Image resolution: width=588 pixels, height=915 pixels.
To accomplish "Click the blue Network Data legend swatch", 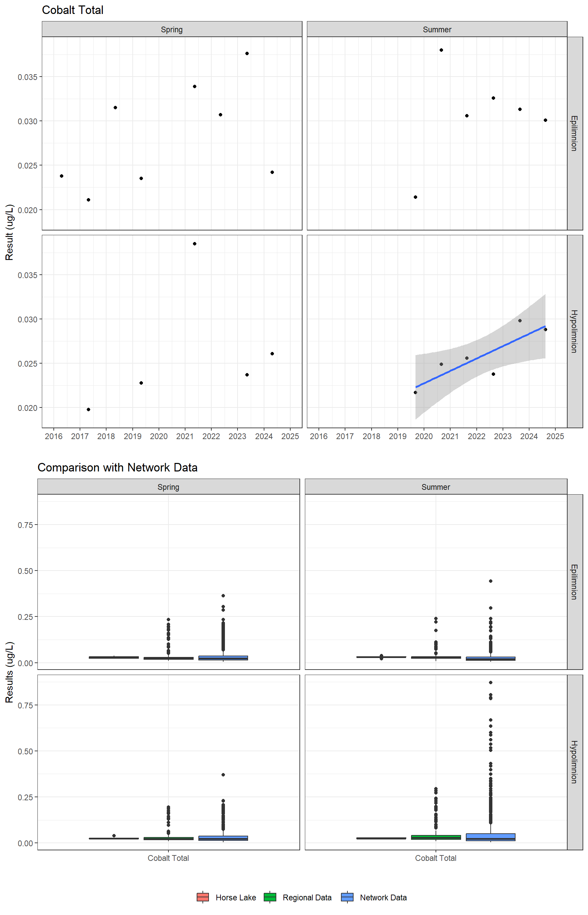I will (x=347, y=897).
